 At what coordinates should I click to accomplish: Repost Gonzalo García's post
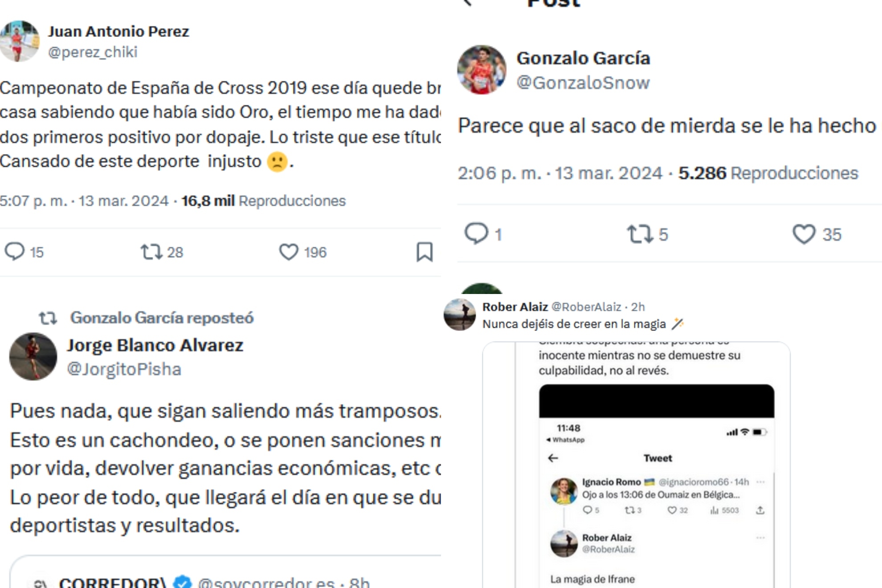[640, 234]
